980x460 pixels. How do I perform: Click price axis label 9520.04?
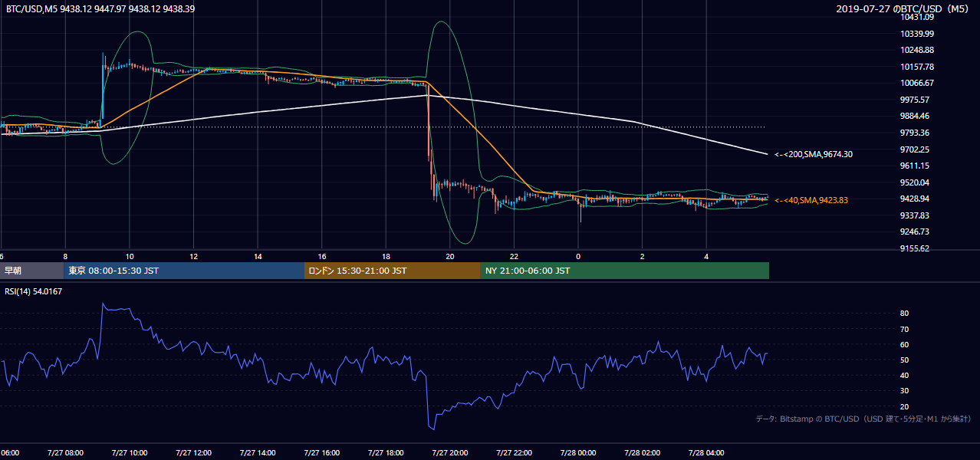pyautogui.click(x=916, y=182)
